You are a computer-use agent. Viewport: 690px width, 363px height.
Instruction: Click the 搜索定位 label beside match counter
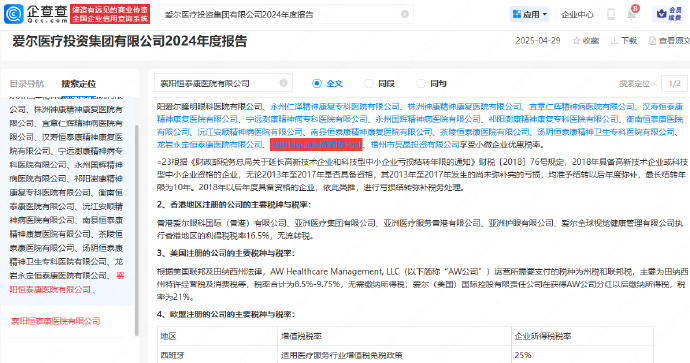click(x=634, y=84)
